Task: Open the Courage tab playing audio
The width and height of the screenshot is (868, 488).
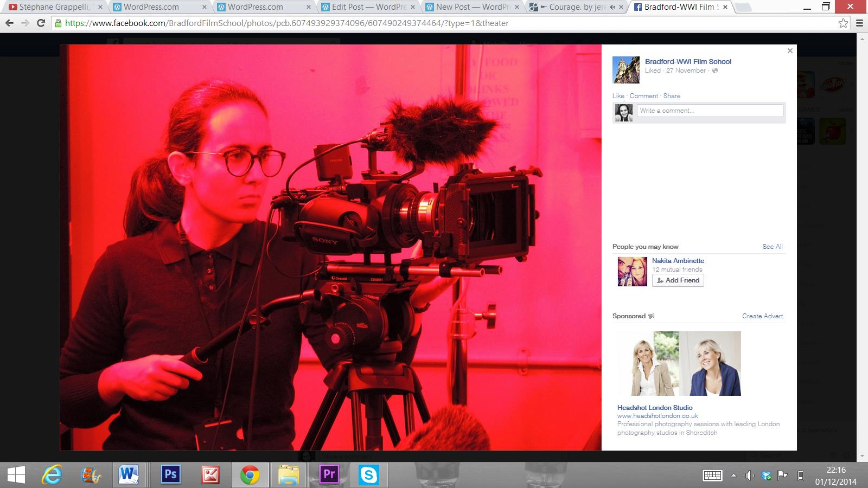Action: [x=575, y=7]
